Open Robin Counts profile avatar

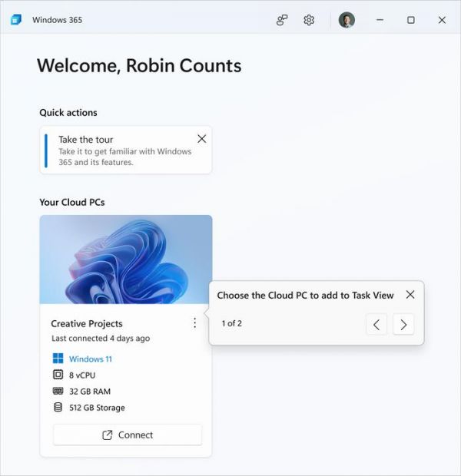347,20
